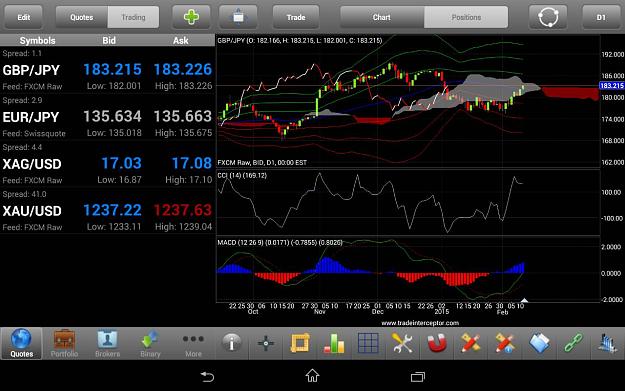Tap the Android home navigation button
Screen dimensions: 625x391
[x=312, y=376]
